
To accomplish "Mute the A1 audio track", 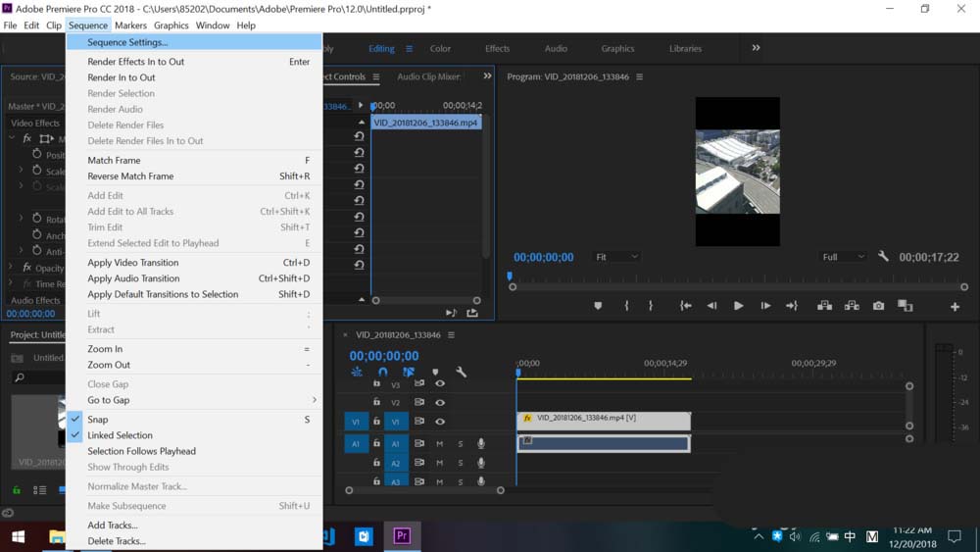I will coord(440,444).
